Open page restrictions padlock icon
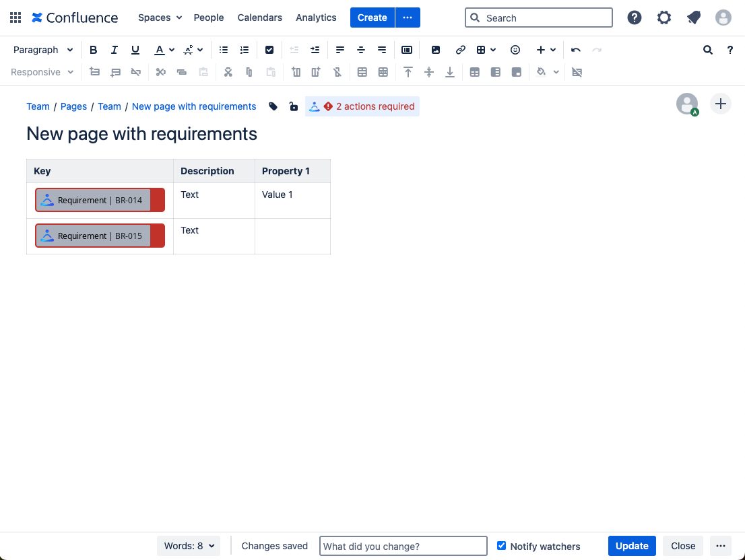This screenshot has height=560, width=745. [x=293, y=106]
